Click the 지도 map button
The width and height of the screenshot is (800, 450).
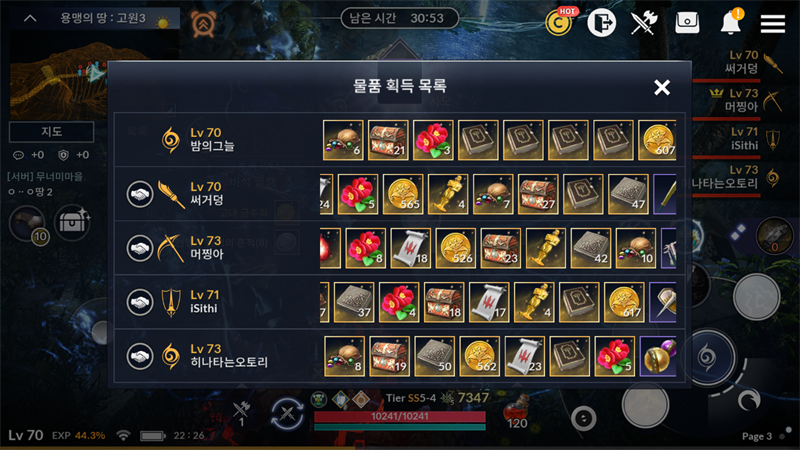pyautogui.click(x=52, y=132)
